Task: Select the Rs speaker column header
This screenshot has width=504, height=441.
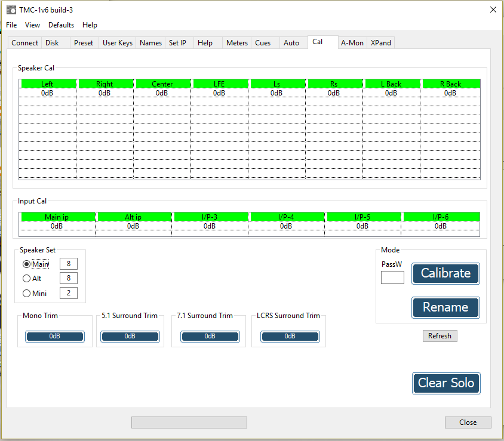Action: click(x=335, y=84)
